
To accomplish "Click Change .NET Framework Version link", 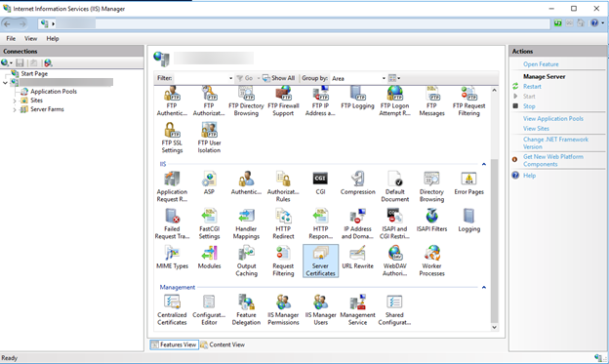I will (555, 142).
